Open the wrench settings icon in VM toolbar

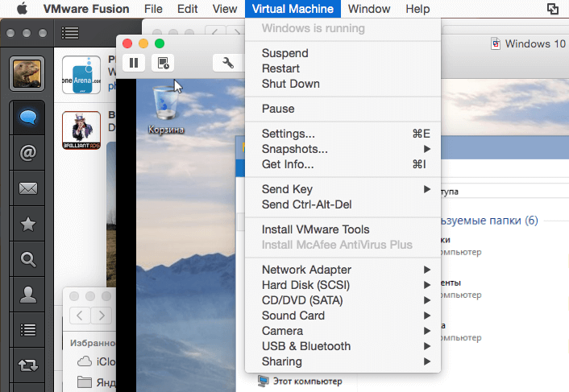pyautogui.click(x=228, y=63)
